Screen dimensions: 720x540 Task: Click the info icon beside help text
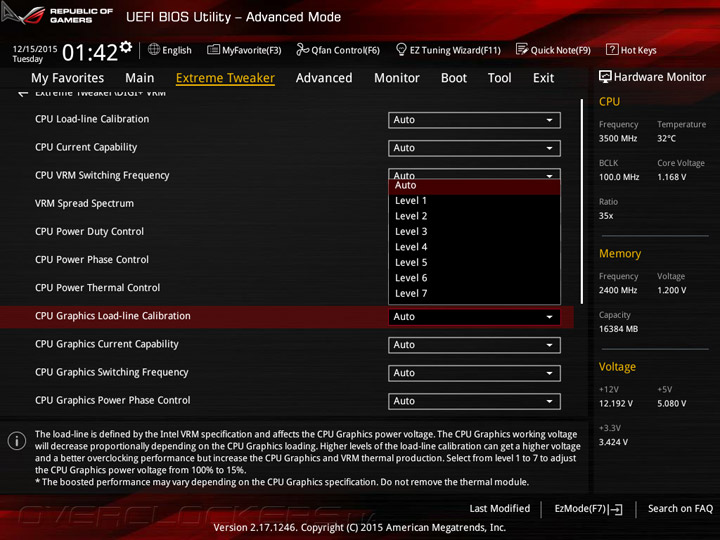pos(17,441)
